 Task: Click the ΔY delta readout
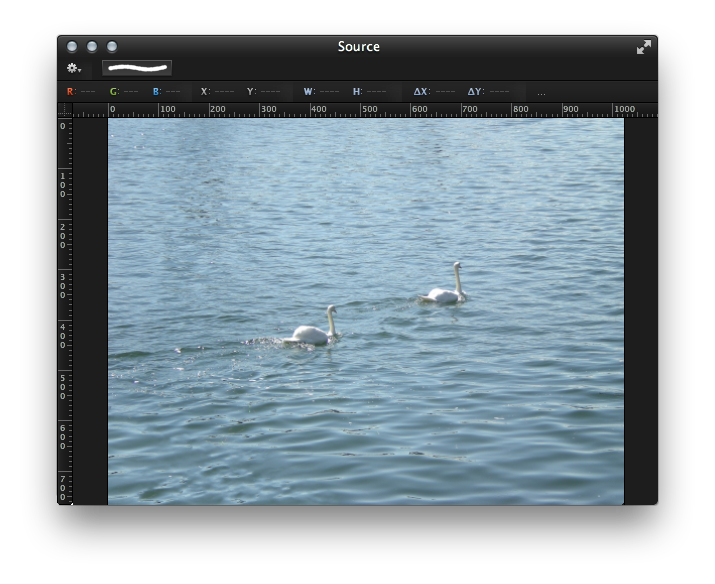488,92
